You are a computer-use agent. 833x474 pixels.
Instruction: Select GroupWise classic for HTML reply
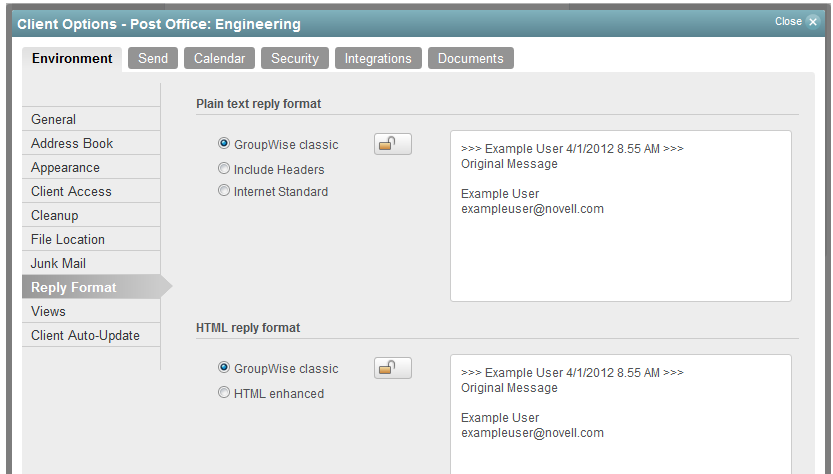click(224, 368)
